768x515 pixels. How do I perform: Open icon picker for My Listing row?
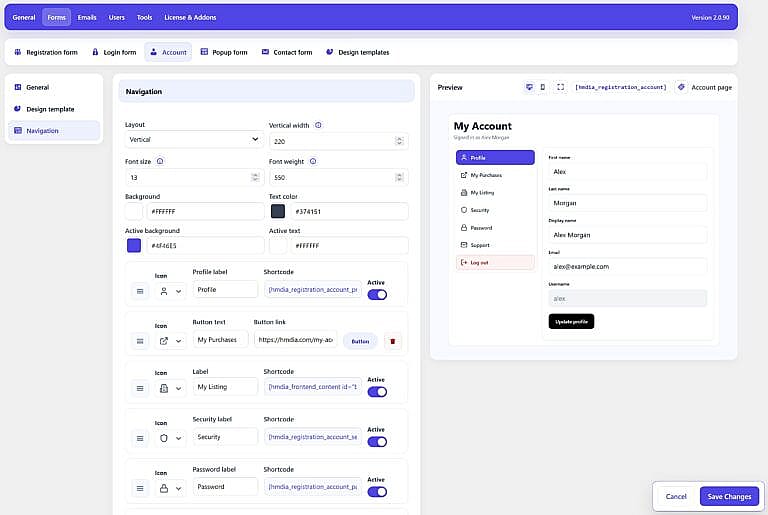pyautogui.click(x=170, y=388)
